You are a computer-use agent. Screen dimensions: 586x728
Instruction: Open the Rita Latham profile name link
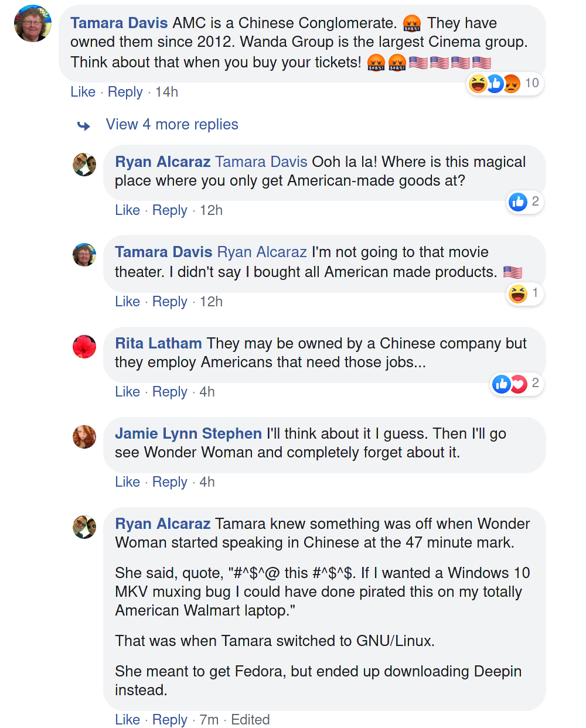158,343
